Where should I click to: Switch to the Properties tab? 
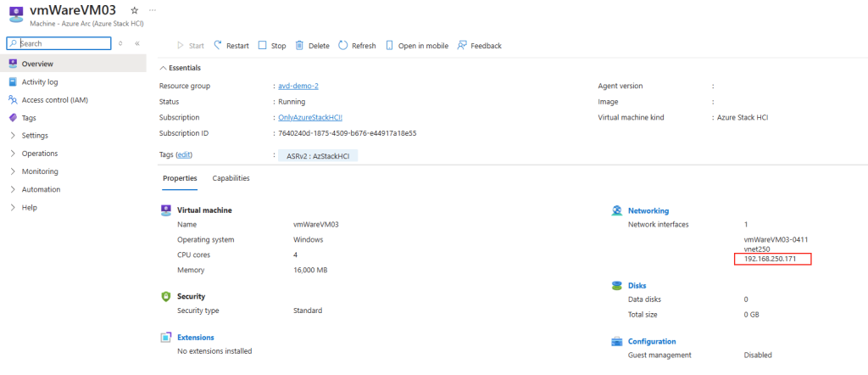(180, 178)
